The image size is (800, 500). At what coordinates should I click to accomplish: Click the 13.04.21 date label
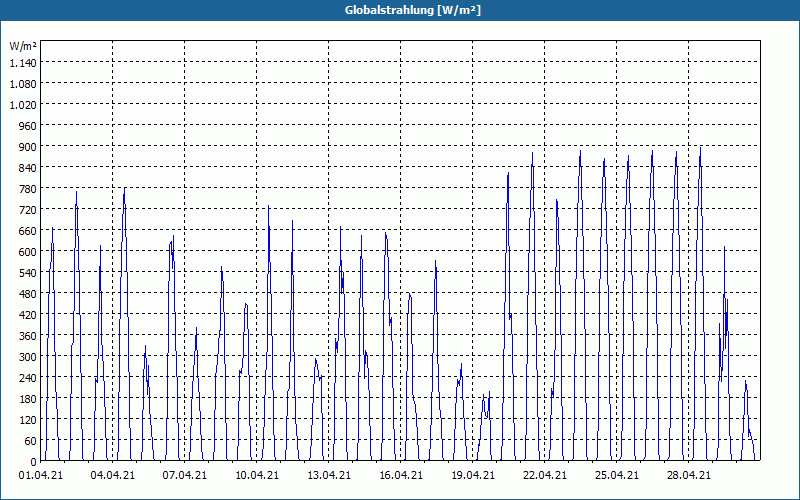click(x=329, y=476)
